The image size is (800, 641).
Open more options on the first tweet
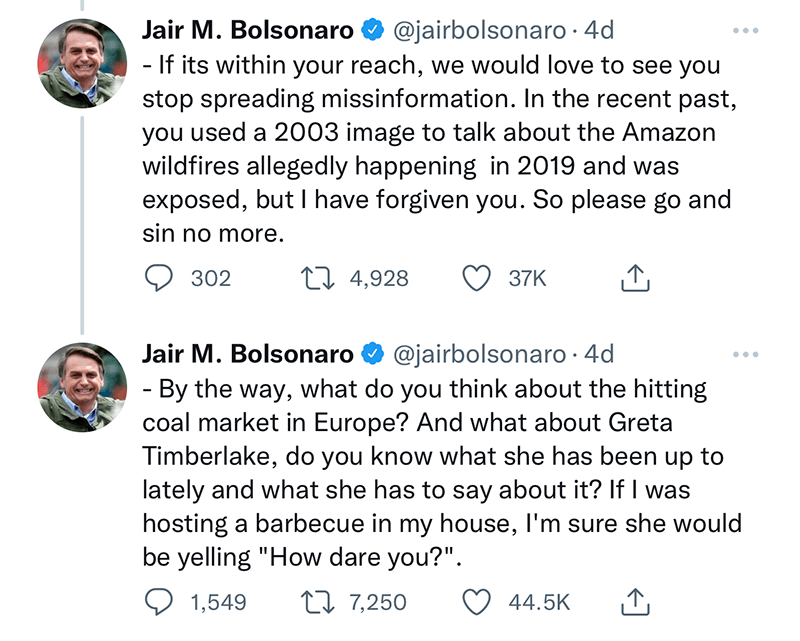(746, 31)
